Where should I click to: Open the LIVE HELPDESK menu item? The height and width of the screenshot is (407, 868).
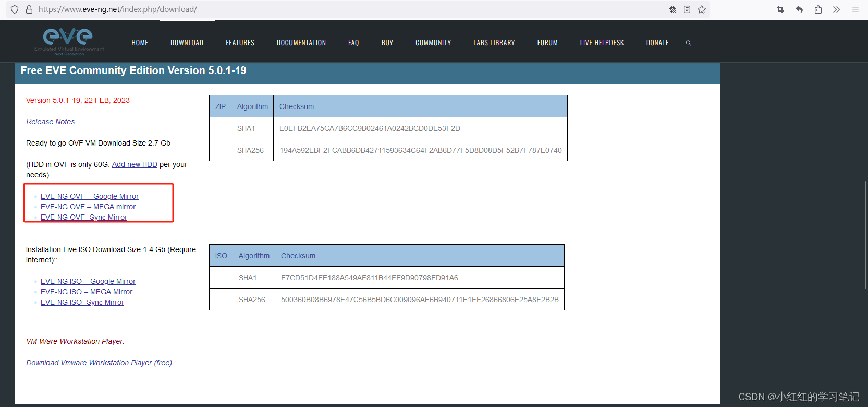[602, 43]
